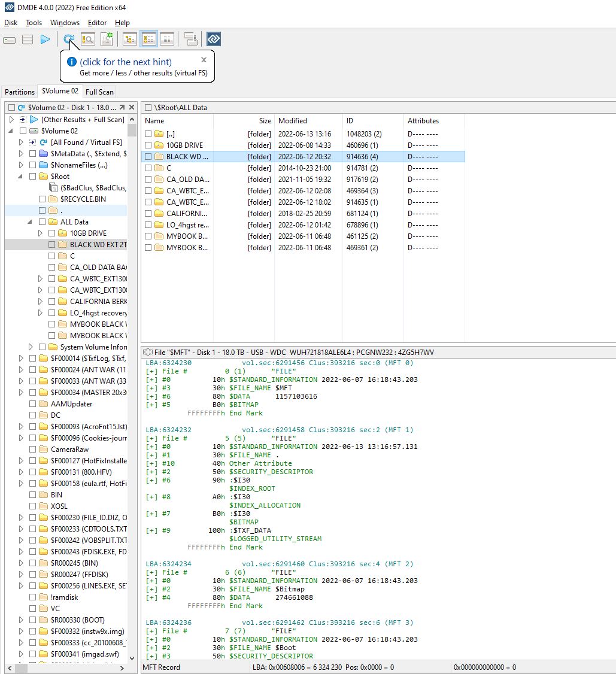The height and width of the screenshot is (674, 616).
Task: Open the Tools menu
Action: (34, 23)
